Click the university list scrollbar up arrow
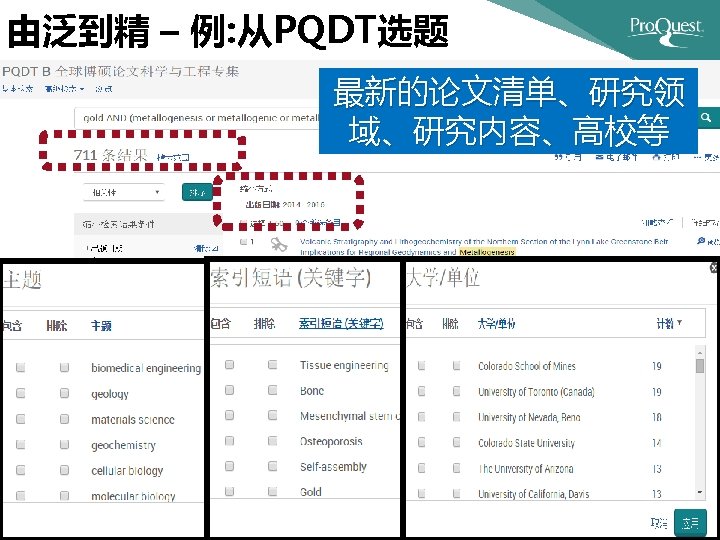Viewport: 720px width, 540px height. point(700,353)
